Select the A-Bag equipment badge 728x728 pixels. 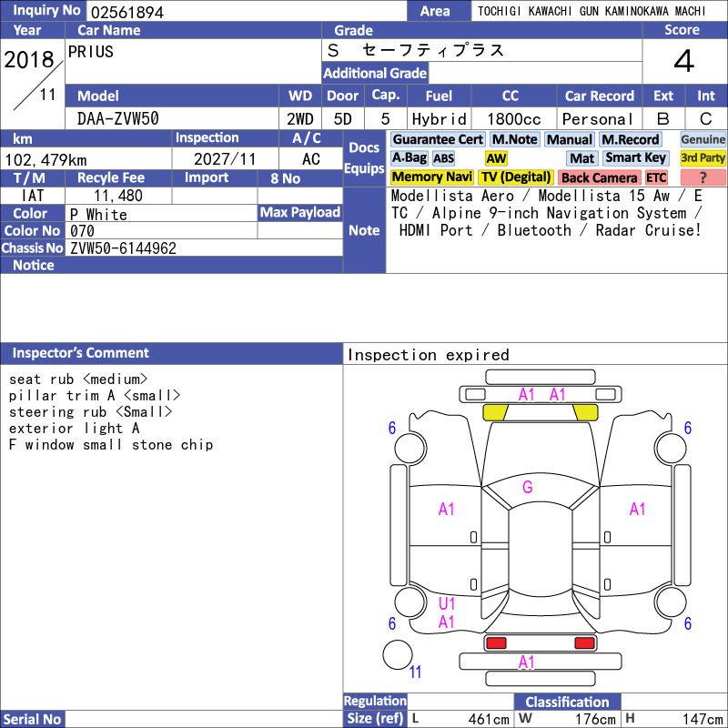coord(409,157)
